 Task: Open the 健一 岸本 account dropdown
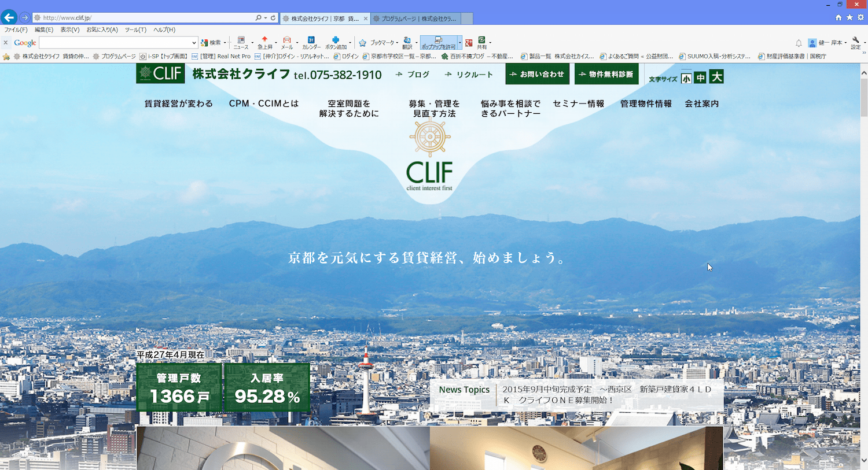coord(827,43)
